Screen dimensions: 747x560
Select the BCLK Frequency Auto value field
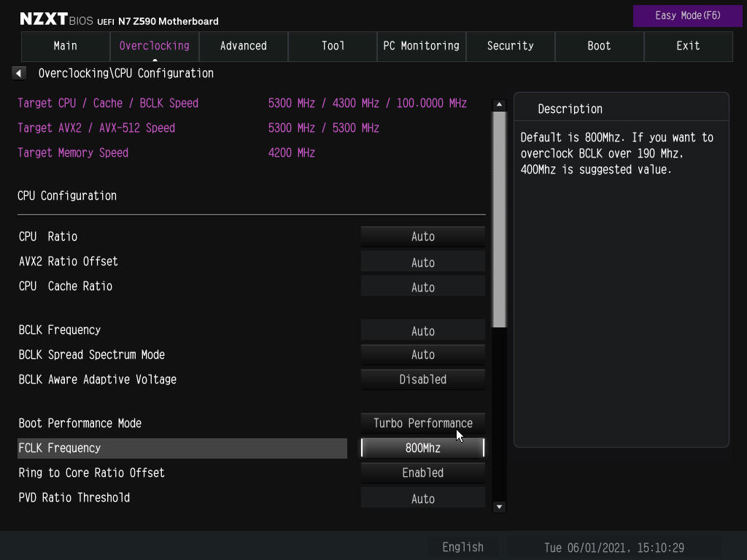coord(423,331)
